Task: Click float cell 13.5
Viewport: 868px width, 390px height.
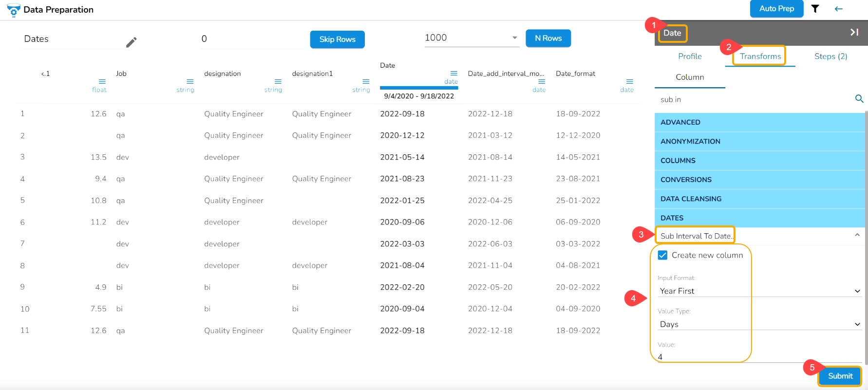Action: pyautogui.click(x=98, y=157)
